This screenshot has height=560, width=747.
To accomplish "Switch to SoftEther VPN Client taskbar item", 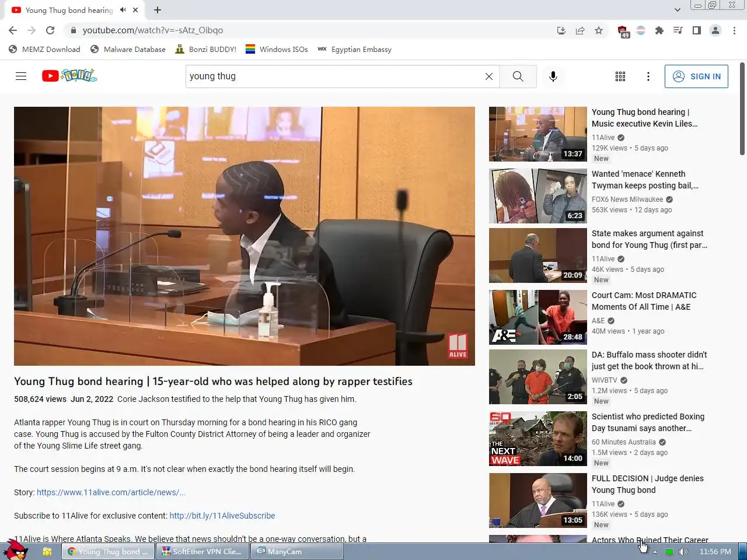I will click(x=203, y=551).
